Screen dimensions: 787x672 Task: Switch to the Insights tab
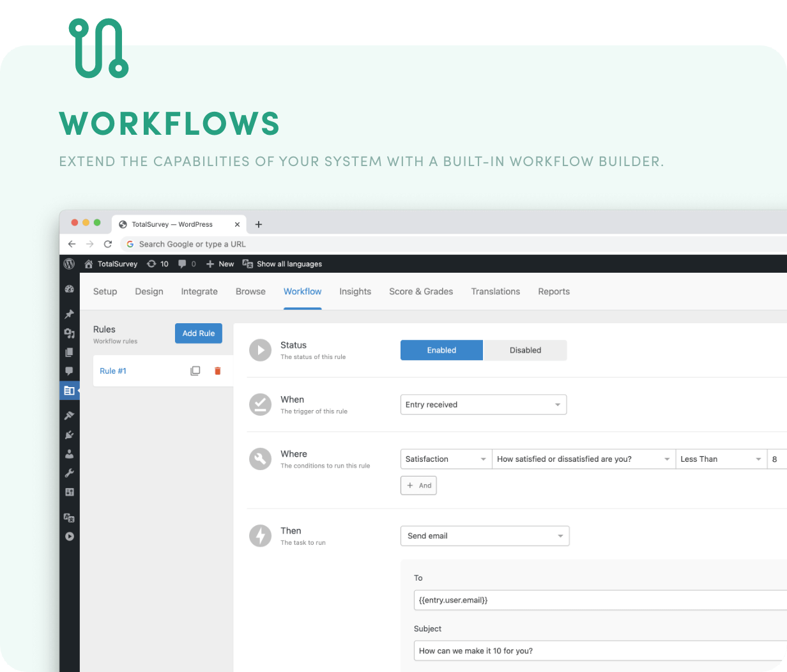coord(355,291)
